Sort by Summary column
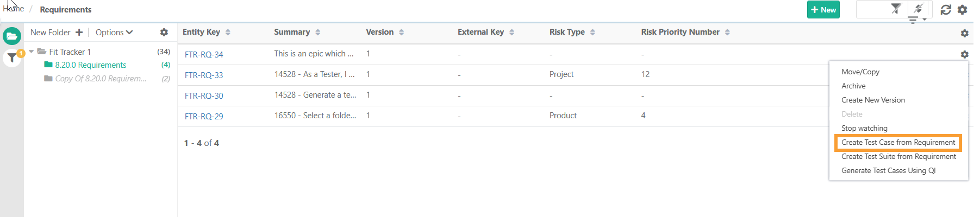980x217 pixels. point(318,33)
